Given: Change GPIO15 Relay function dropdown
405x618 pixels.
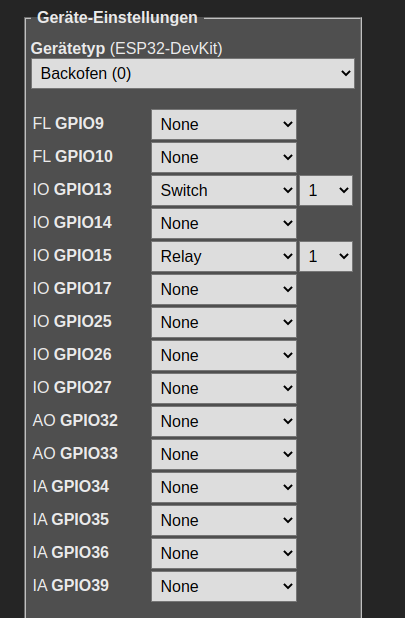Looking at the screenshot, I should (224, 257).
